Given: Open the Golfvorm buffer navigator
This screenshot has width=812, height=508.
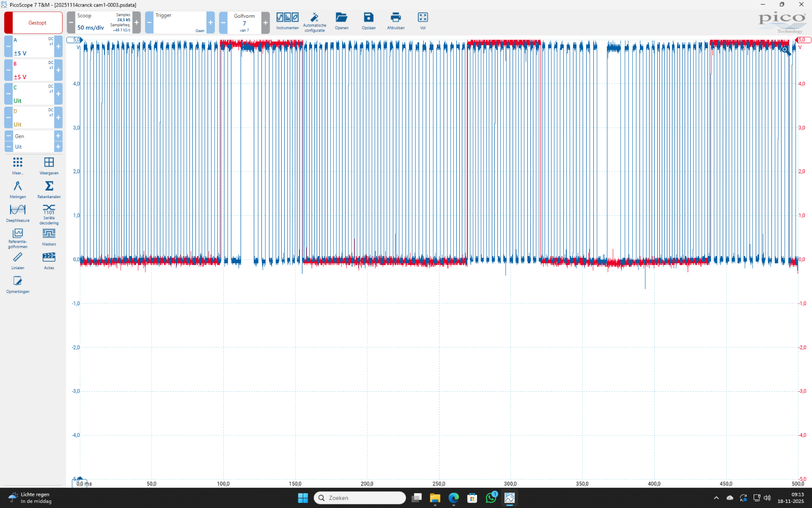Looking at the screenshot, I should point(244,23).
